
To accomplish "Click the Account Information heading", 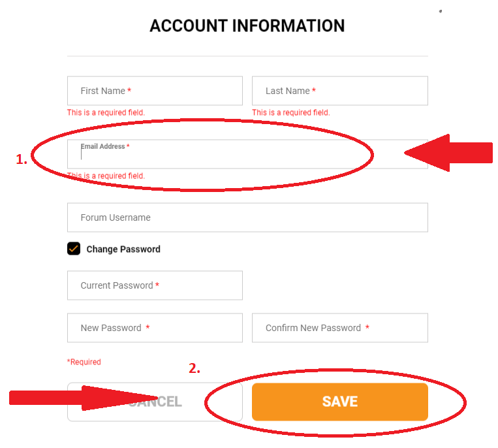I will 247,25.
